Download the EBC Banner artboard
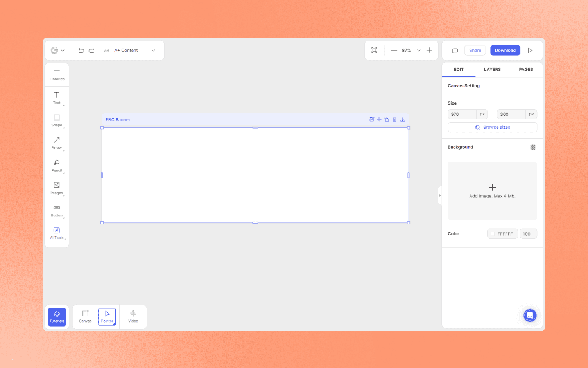Viewport: 588px width, 368px height. [403, 119]
